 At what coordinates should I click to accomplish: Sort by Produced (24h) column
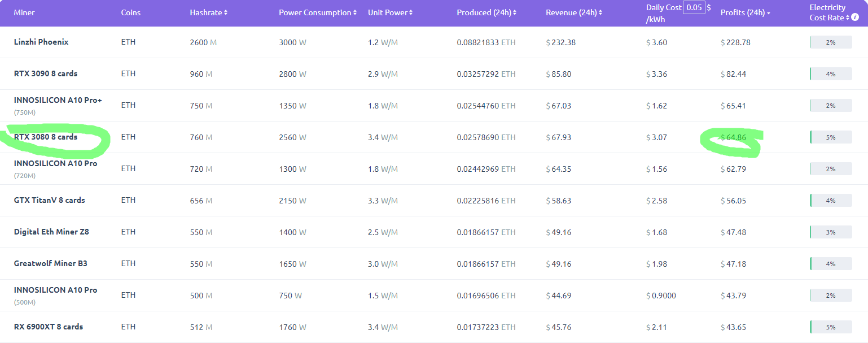486,12
